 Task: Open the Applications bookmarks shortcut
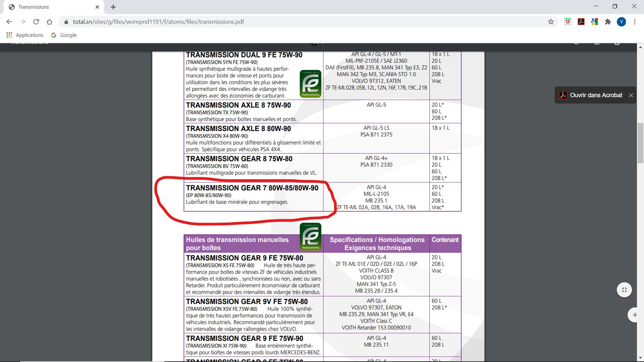[x=25, y=35]
